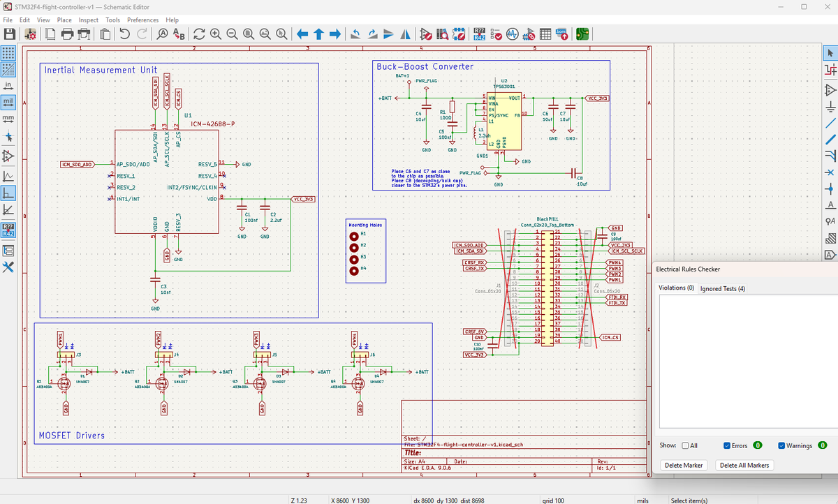Open the Tools menu
The height and width of the screenshot is (504, 838).
tap(112, 20)
